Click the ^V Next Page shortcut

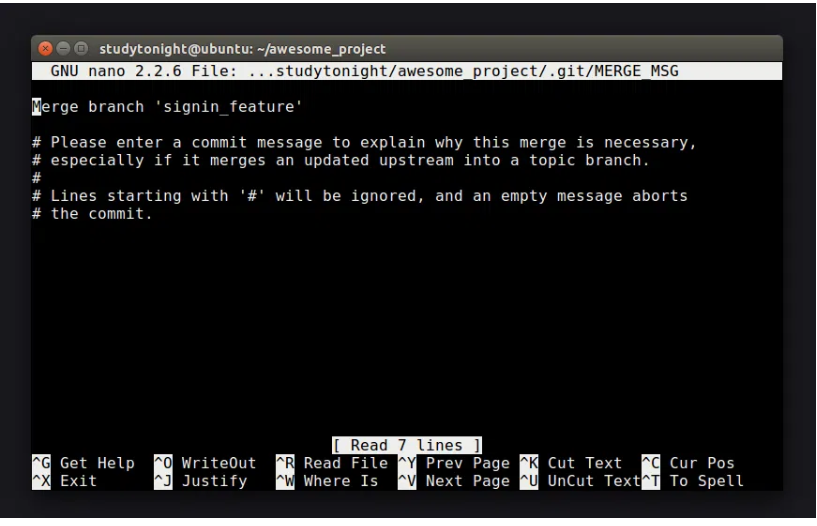pos(453,481)
